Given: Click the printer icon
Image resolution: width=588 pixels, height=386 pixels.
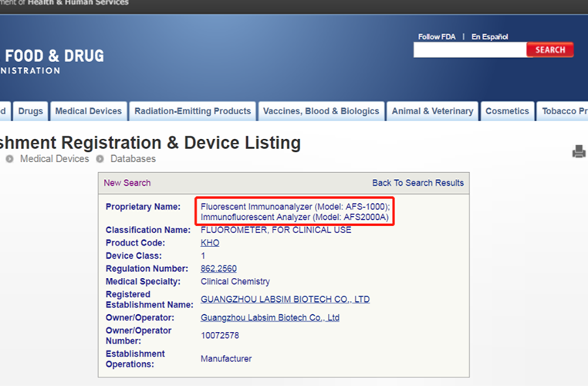Looking at the screenshot, I should [x=579, y=152].
